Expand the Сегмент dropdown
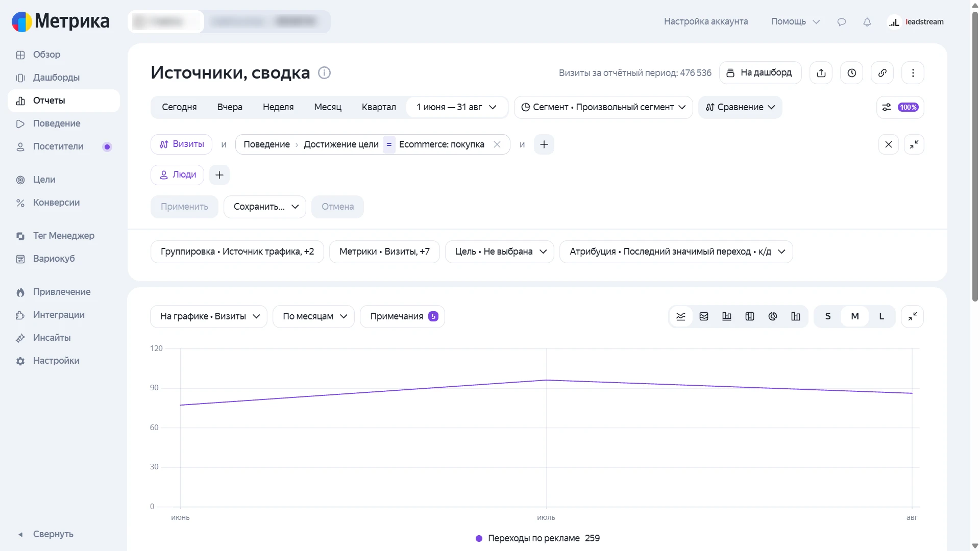Screen dimensions: 980x551 (603, 107)
